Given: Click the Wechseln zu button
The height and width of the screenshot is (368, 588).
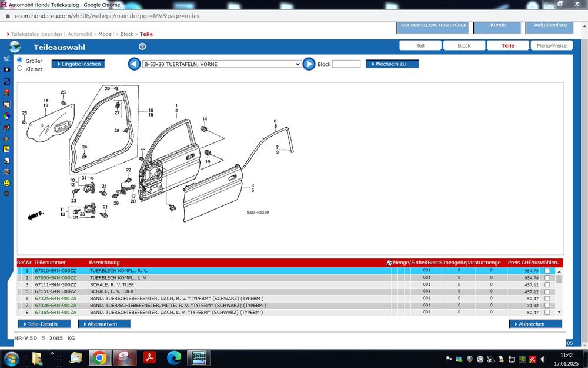Looking at the screenshot, I should pos(392,64).
